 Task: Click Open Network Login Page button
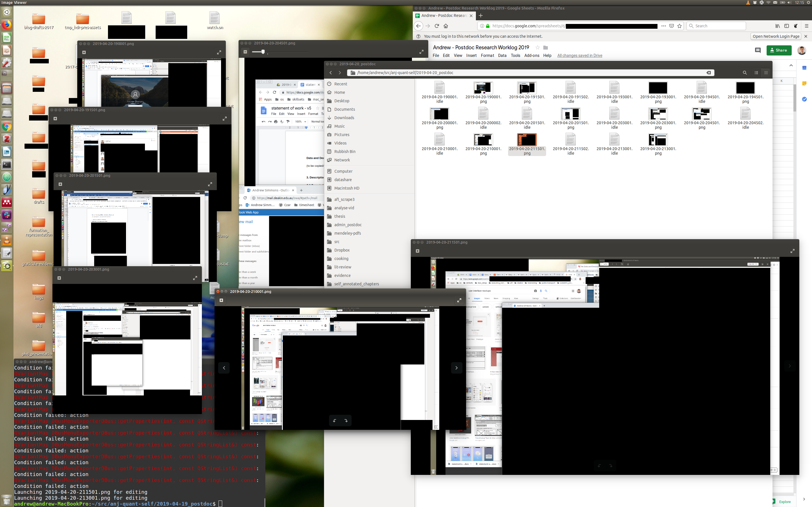tap(776, 36)
